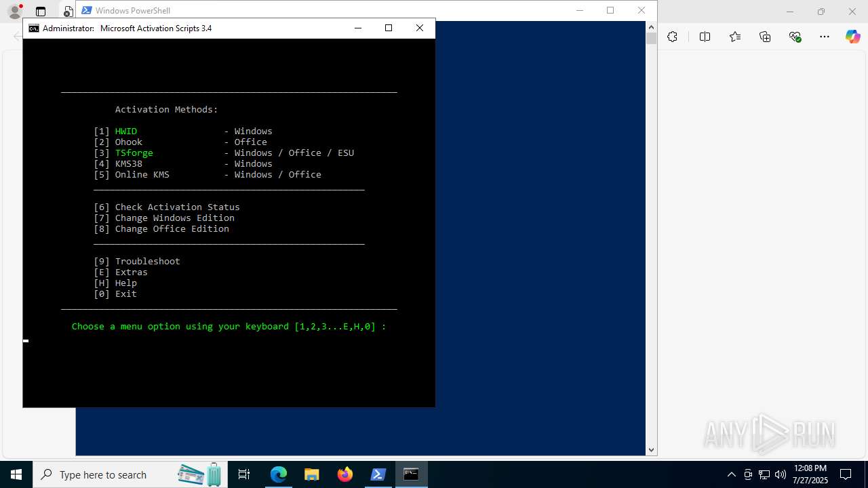Click the Extras option text
The image size is (868, 488).
coord(132,272)
